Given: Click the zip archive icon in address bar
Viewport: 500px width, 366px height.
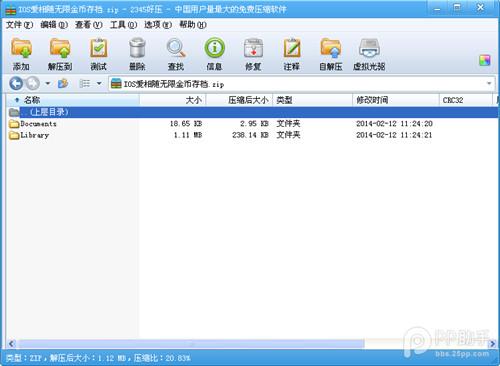Looking at the screenshot, I should click(116, 83).
